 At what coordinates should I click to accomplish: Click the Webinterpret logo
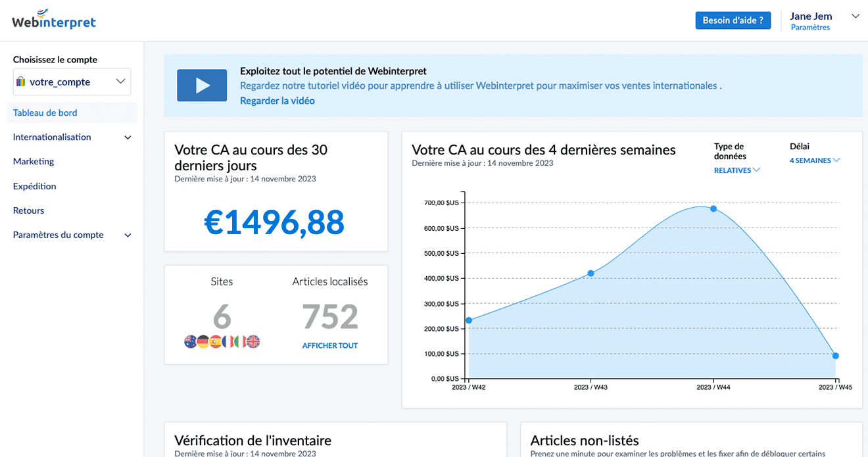54,20
